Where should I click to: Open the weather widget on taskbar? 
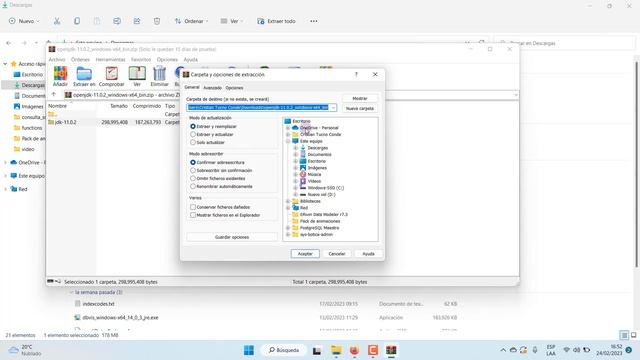click(x=25, y=350)
